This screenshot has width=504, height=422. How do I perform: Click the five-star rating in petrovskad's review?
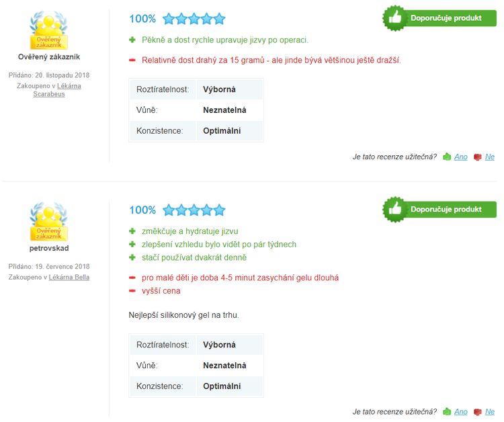coord(194,210)
